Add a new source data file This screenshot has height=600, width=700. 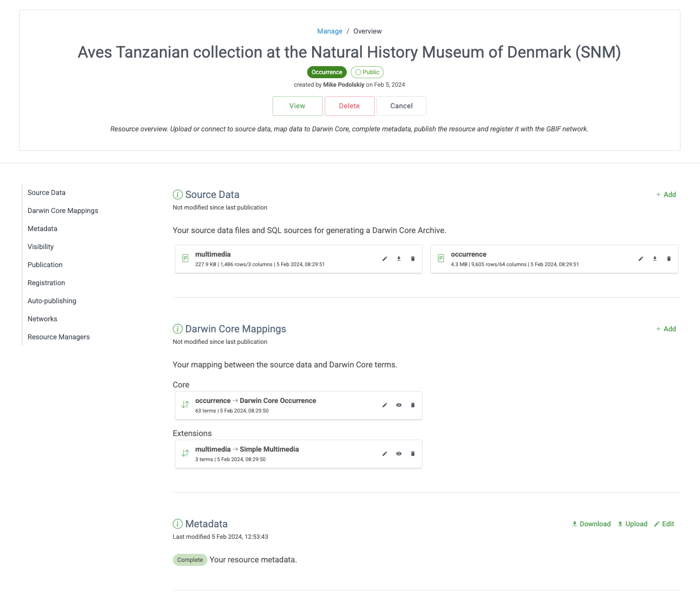[666, 194]
